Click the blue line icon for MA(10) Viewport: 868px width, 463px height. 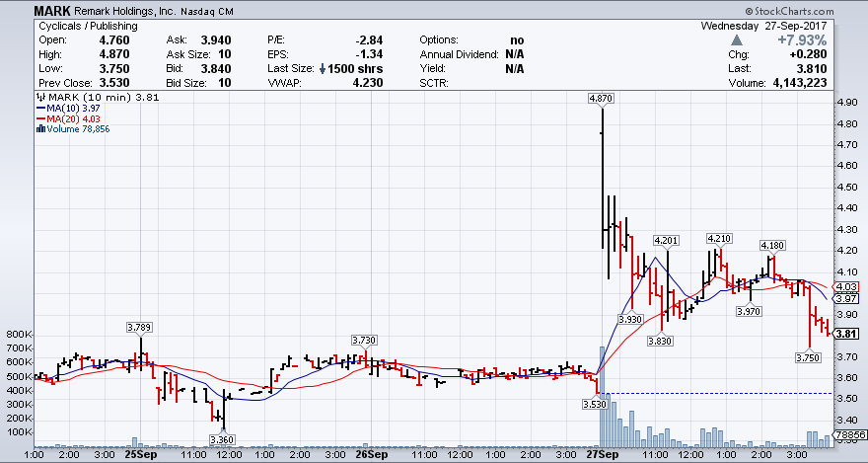tap(38, 109)
